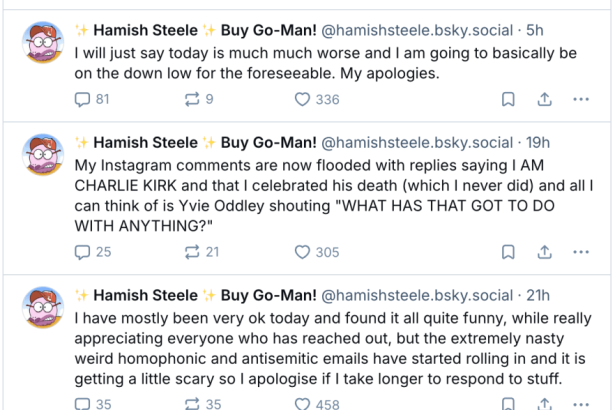Image resolution: width=615 pixels, height=410 pixels.
Task: Open more options on the 19h post
Action: click(581, 252)
